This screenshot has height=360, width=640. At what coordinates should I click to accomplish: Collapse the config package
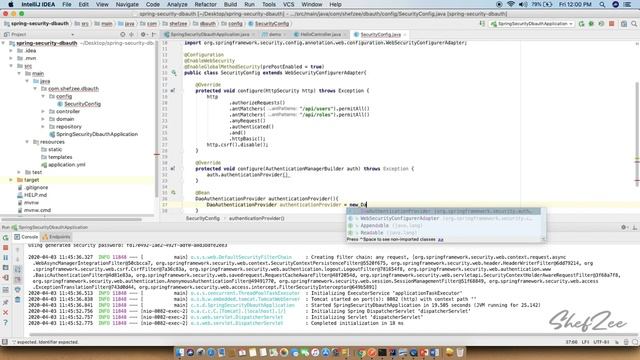[x=43, y=96]
